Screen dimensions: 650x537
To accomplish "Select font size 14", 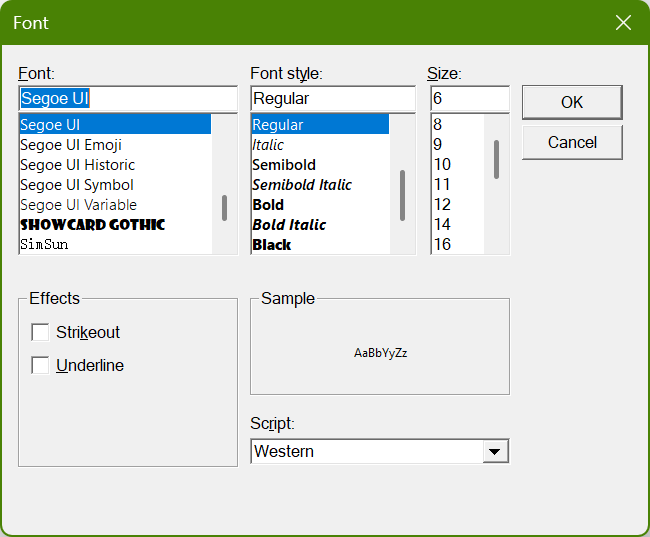I will 458,224.
